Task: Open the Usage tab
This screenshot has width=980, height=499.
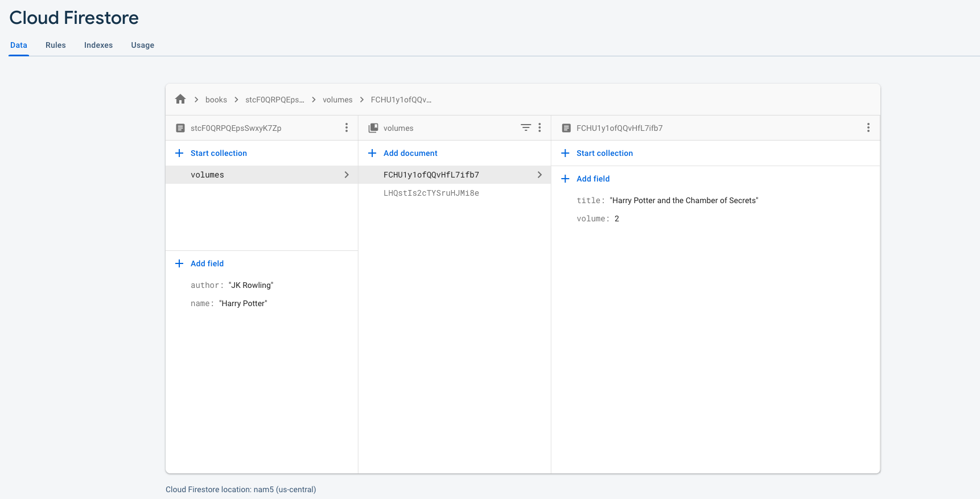Action: click(x=142, y=45)
